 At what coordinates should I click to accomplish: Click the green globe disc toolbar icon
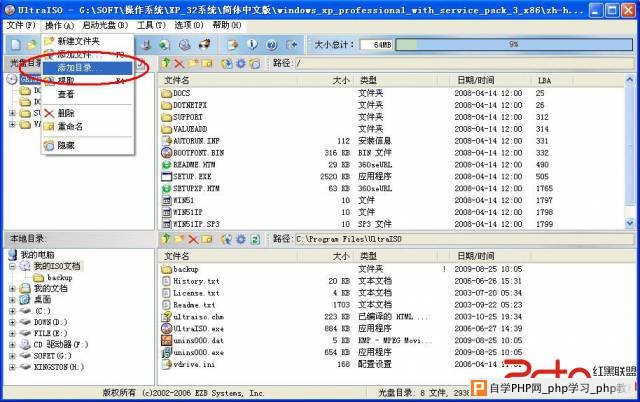(x=164, y=44)
